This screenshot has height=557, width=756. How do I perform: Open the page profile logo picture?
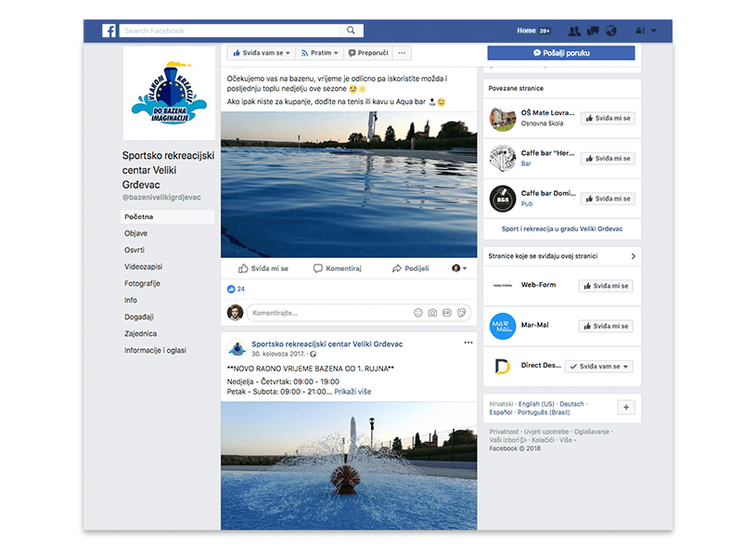tap(169, 93)
